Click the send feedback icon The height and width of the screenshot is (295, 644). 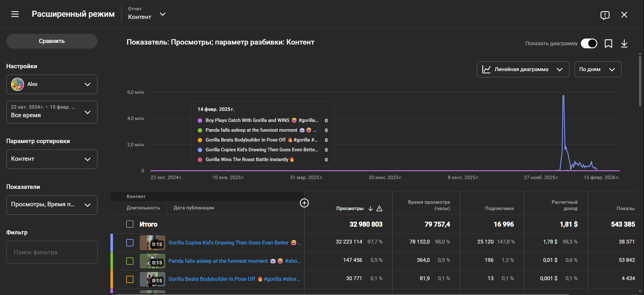pyautogui.click(x=605, y=15)
